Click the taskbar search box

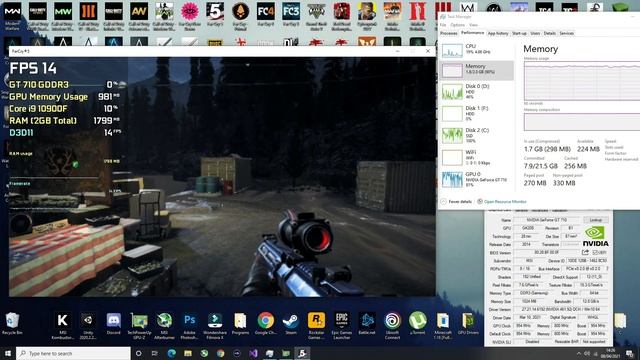click(x=73, y=353)
